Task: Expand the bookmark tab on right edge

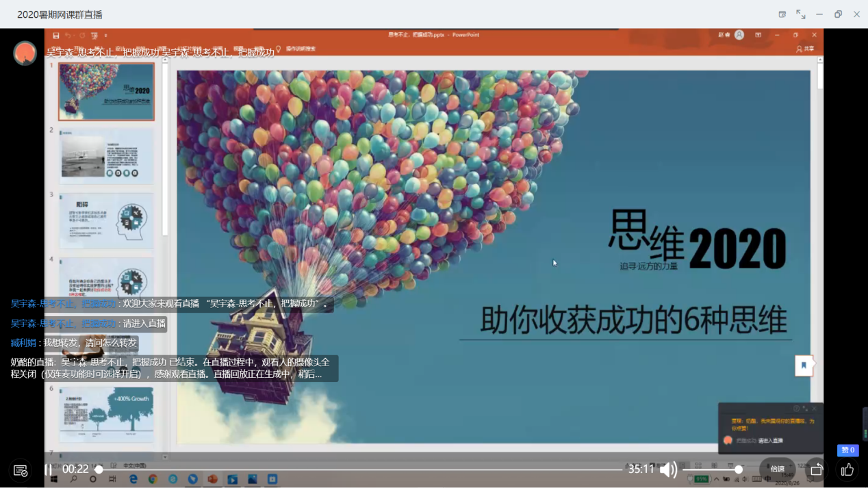Action: 804,365
